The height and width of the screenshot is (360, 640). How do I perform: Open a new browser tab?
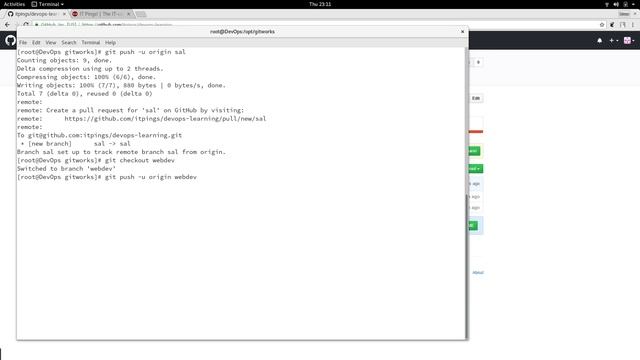[x=141, y=14]
